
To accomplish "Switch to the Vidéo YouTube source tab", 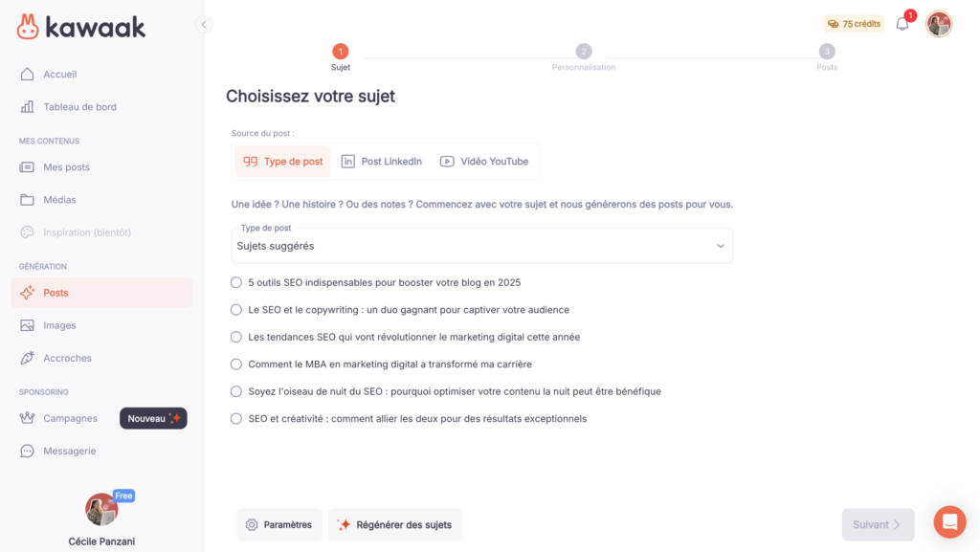I will pyautogui.click(x=484, y=161).
